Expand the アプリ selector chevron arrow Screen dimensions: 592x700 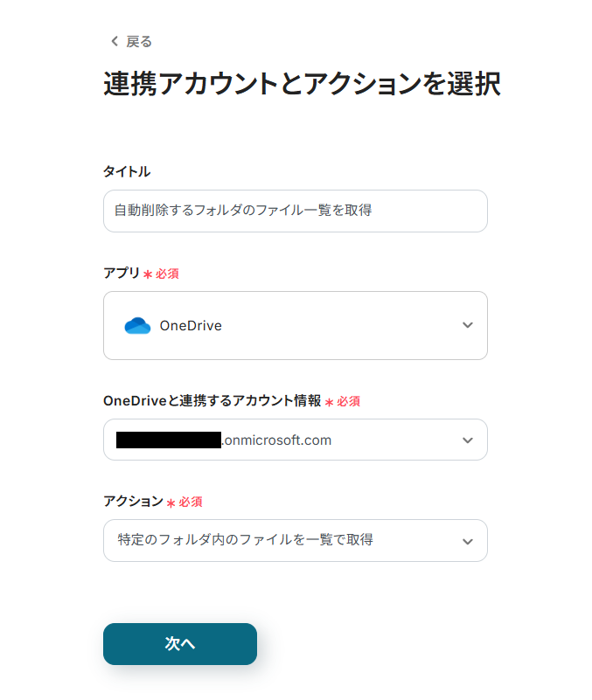467,325
